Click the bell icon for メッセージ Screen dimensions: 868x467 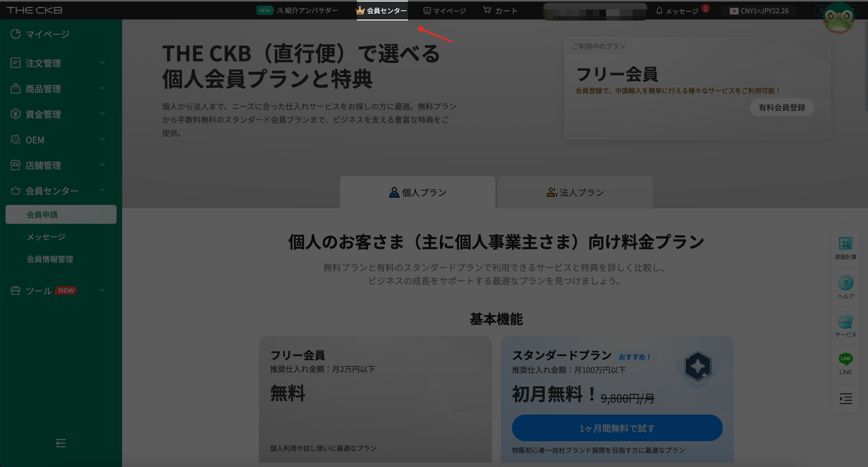click(x=659, y=11)
